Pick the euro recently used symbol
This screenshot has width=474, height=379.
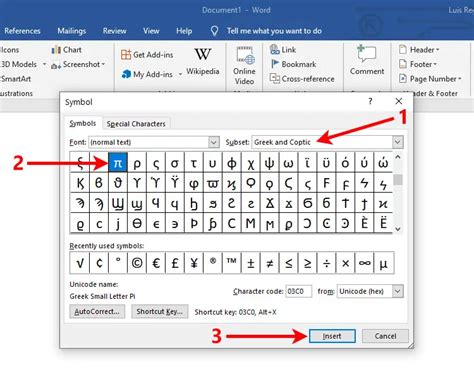[x=156, y=263]
